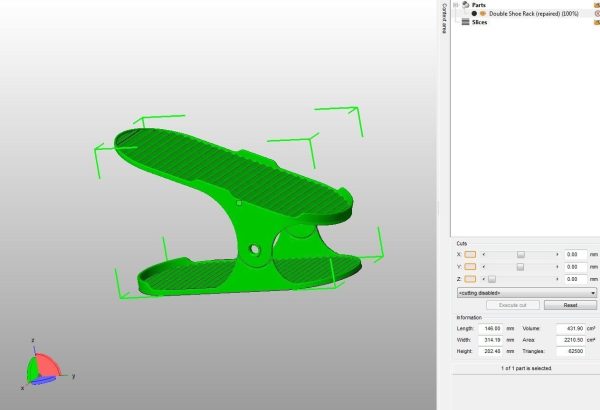Focus the Y cut value field

pyautogui.click(x=576, y=267)
